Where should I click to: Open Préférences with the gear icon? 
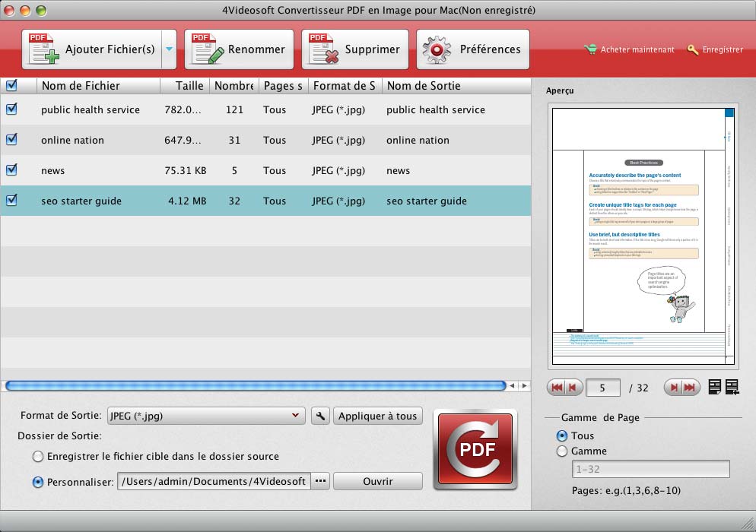click(473, 49)
